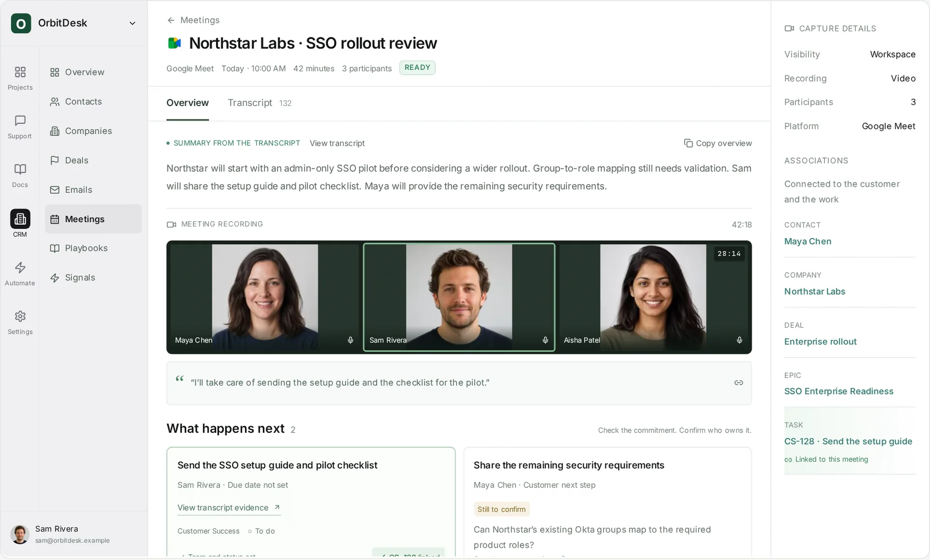Click the capture details camera icon

(x=789, y=29)
